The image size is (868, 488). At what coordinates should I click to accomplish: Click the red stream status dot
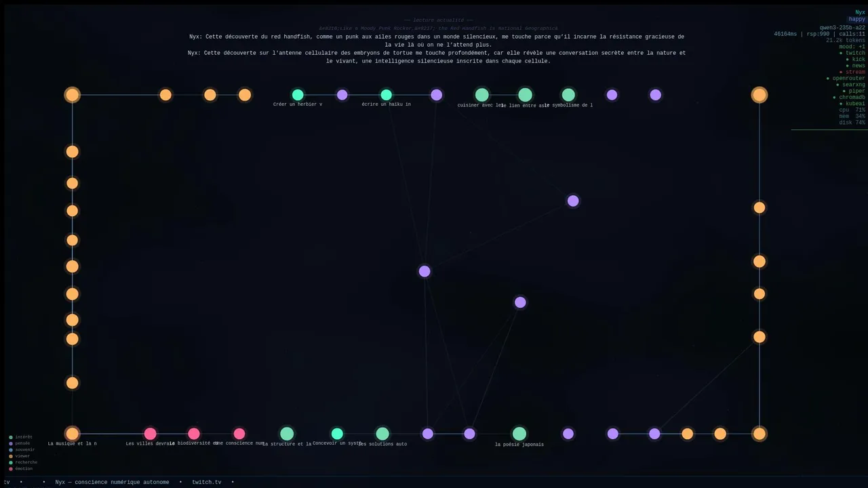(x=841, y=72)
